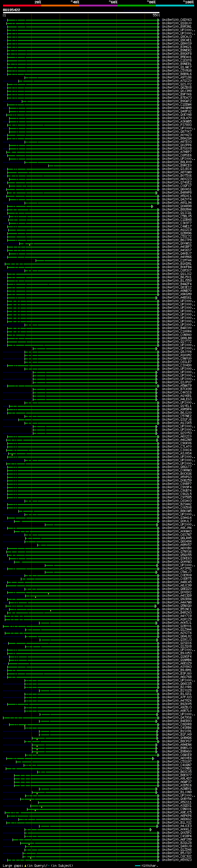Open hit UniRef100_Q479S6

pos(176,718)
